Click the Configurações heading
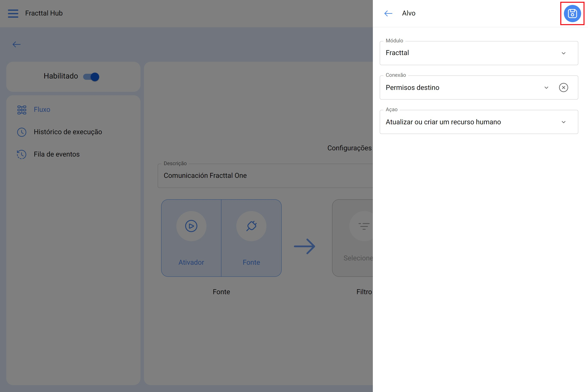 click(349, 148)
